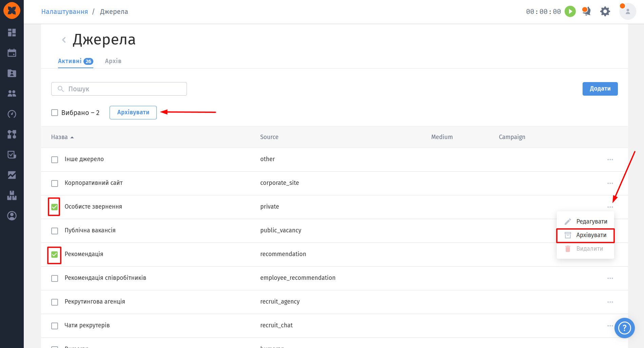Click the Додати button
Screen dimensions: 644x348
tap(600, 89)
